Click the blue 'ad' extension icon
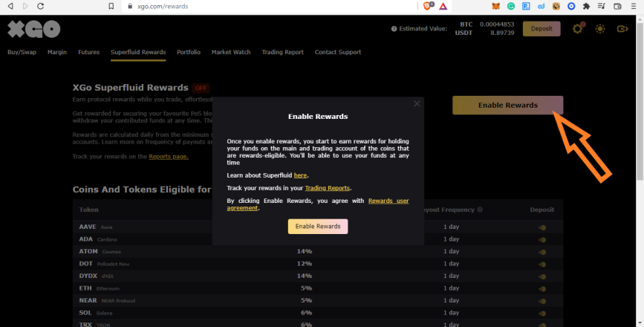The height and width of the screenshot is (327, 644). (x=541, y=6)
